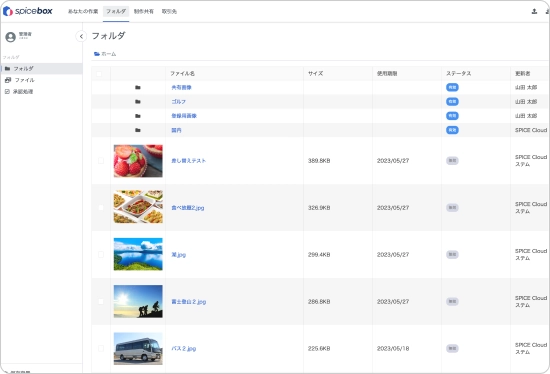Screen dimensions: 550x374
Task: Open the folder link updated by SPICE Cloud
Action: [x=176, y=130]
